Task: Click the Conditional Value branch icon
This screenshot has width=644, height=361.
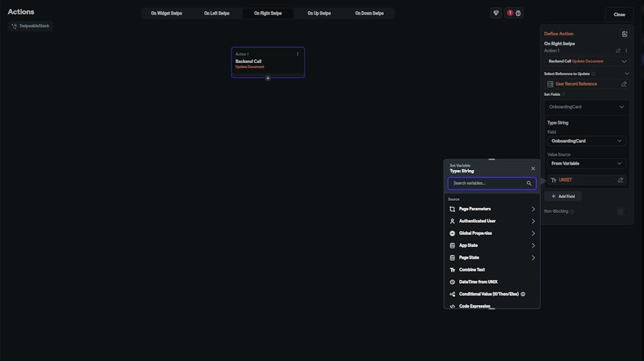Action: click(x=452, y=294)
